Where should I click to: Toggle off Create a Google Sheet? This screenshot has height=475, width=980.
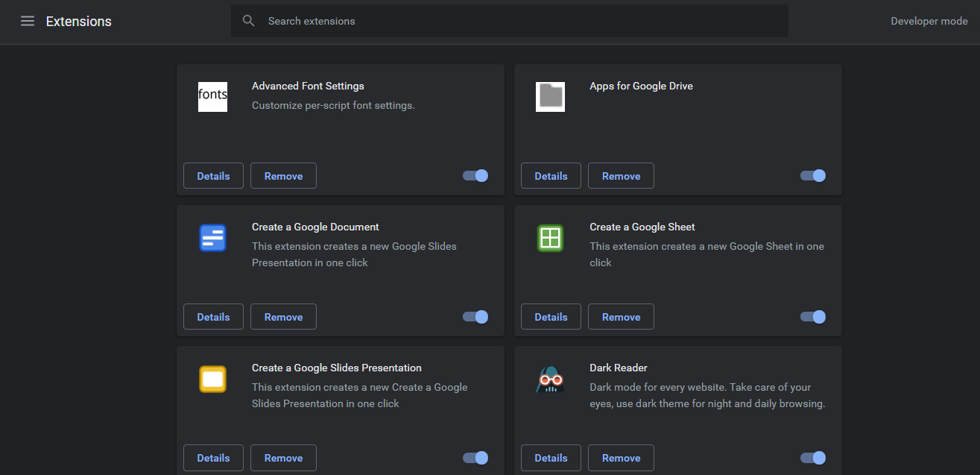(813, 317)
